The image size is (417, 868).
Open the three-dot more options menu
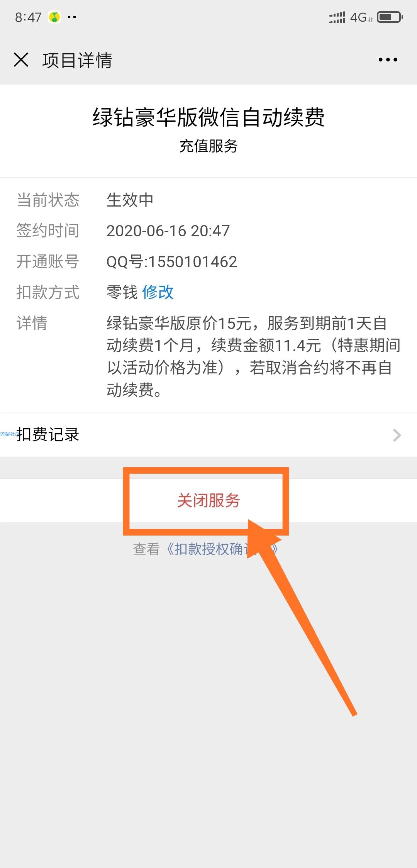click(388, 60)
